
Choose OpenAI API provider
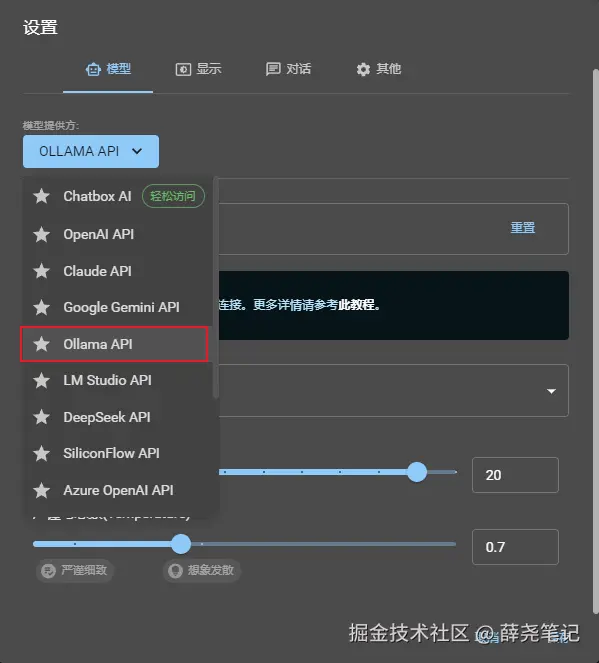pyautogui.click(x=118, y=234)
